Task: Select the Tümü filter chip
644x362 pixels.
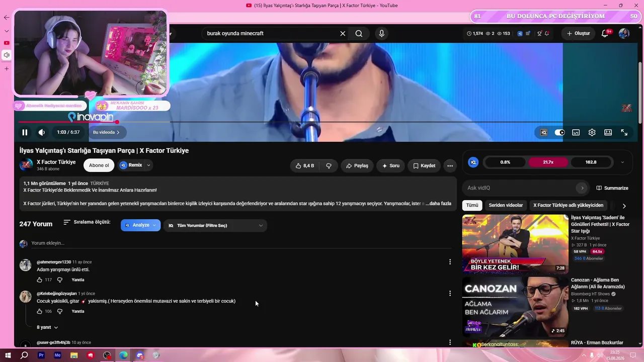Action: [x=472, y=205]
